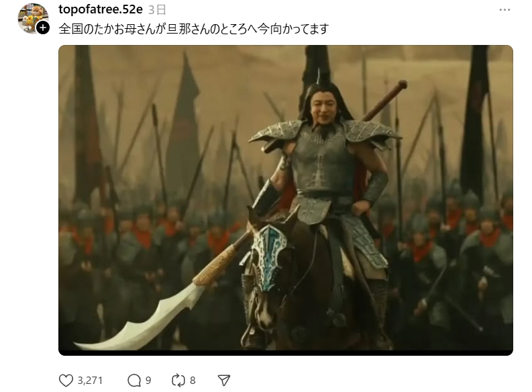
Task: Click the horse's turquoise armored face mask
Action: (269, 256)
